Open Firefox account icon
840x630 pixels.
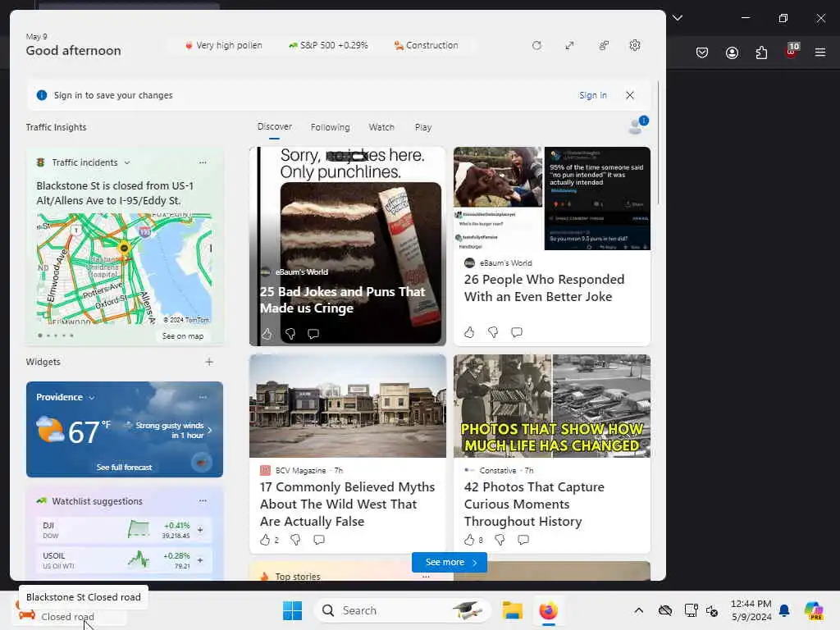click(732, 52)
